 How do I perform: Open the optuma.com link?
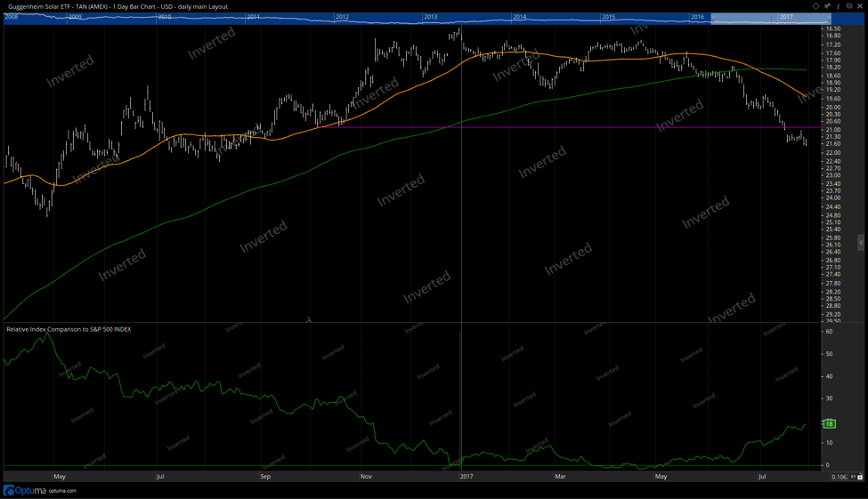[x=62, y=491]
